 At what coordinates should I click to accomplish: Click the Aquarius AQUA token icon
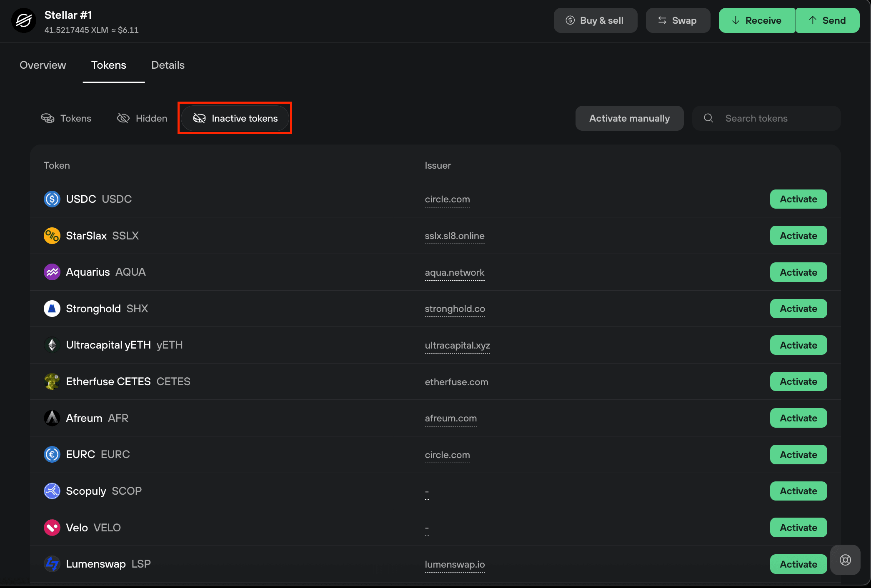tap(52, 272)
